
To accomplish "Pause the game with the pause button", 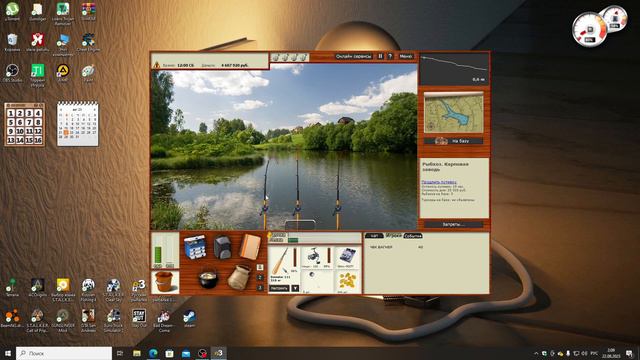I will pyautogui.click(x=380, y=56).
